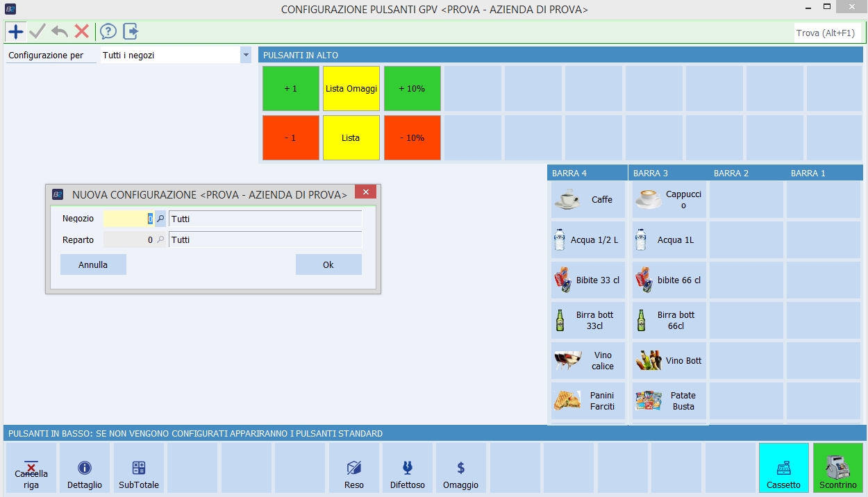Open the Configurazione per dropdown arrow

245,55
